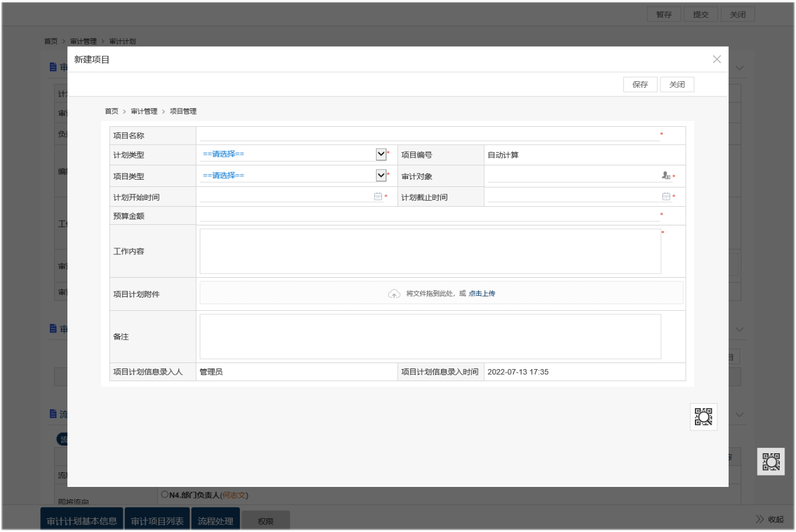Open the calendar picker for 计划开始时间
Screen dimensions: 796x532
(x=378, y=196)
